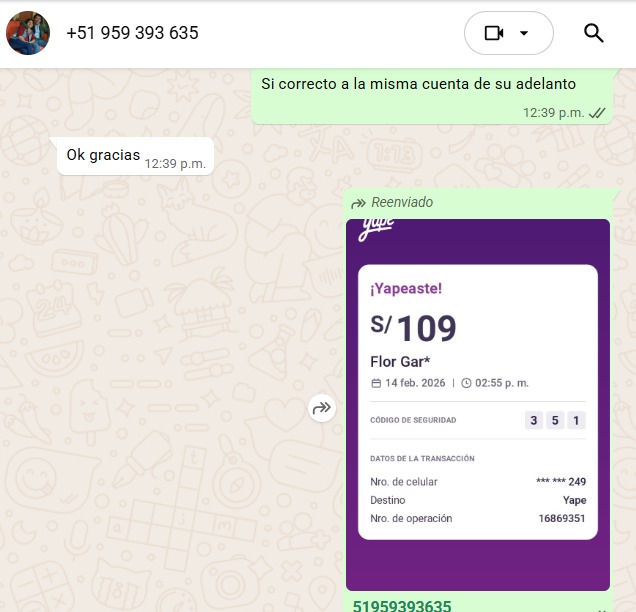
Task: Click the Reenviado double-arrow icon
Action: tap(359, 203)
